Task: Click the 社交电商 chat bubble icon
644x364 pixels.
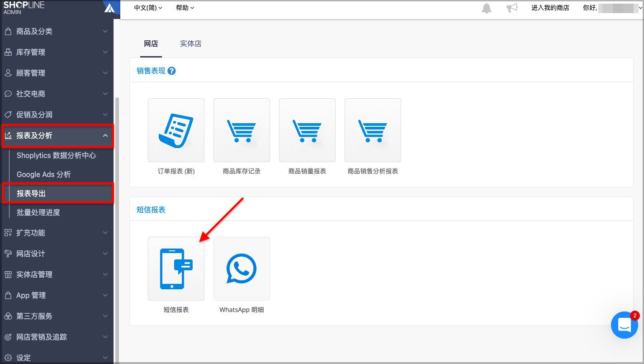Action: pos(8,94)
